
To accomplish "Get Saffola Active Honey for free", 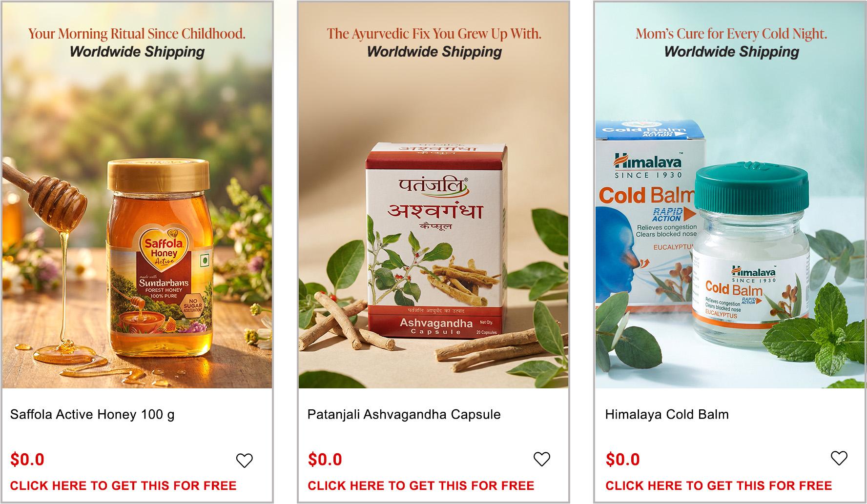I will (x=124, y=485).
